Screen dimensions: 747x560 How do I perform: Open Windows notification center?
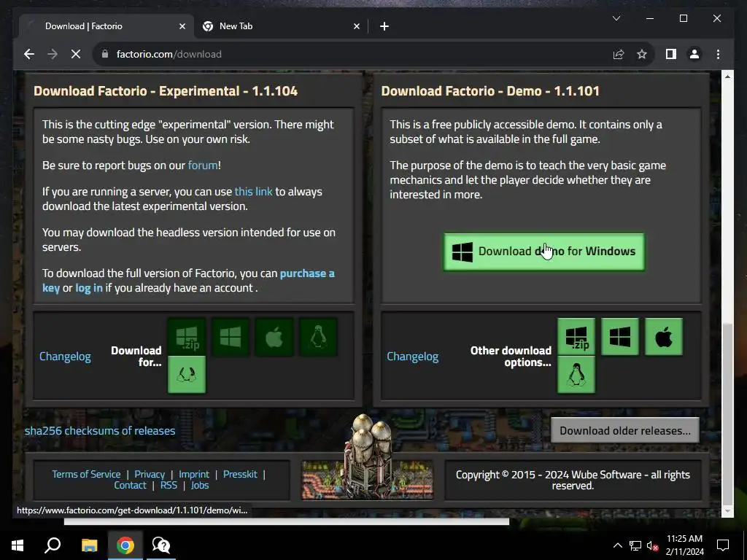pyautogui.click(x=723, y=545)
